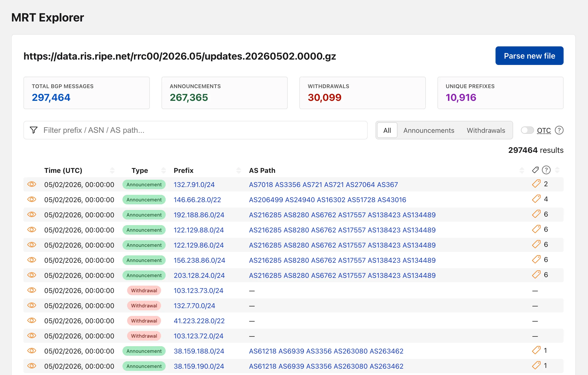
Task: Sort by Time (UTC) column arrows
Action: click(112, 170)
